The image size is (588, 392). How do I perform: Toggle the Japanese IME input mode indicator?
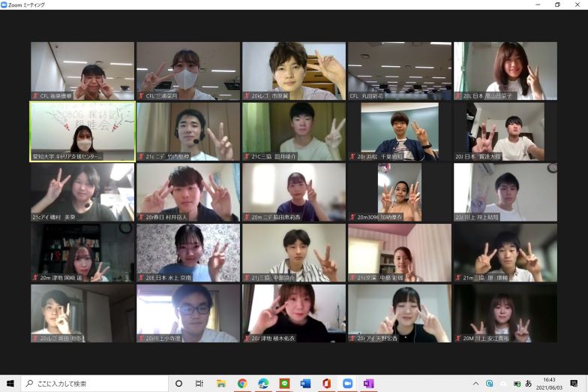click(x=528, y=383)
